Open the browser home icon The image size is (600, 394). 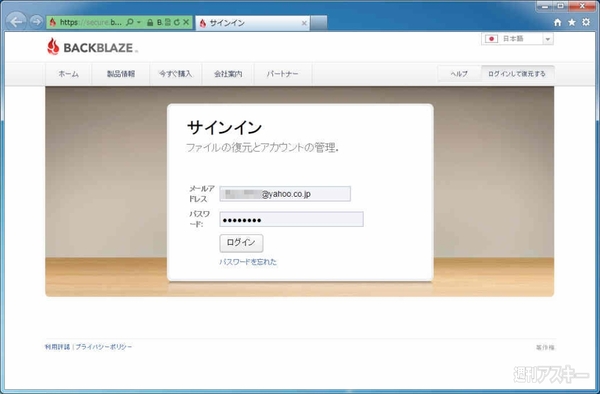[x=558, y=23]
